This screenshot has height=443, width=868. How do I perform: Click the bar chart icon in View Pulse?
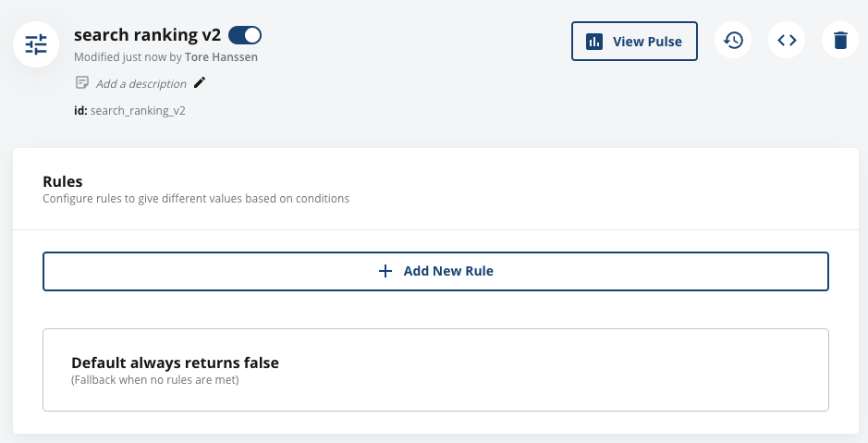click(595, 42)
